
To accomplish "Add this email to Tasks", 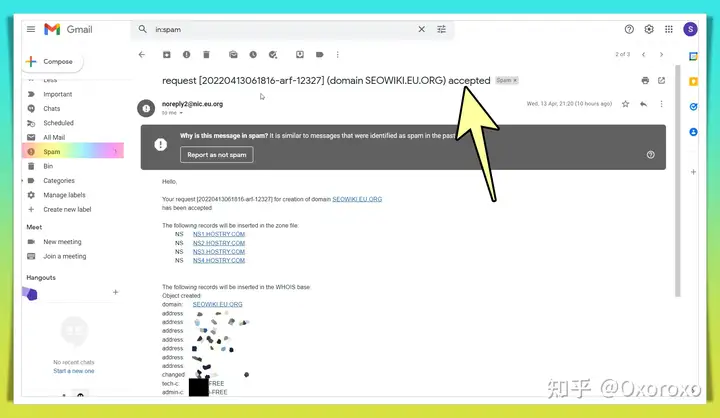I will (273, 55).
